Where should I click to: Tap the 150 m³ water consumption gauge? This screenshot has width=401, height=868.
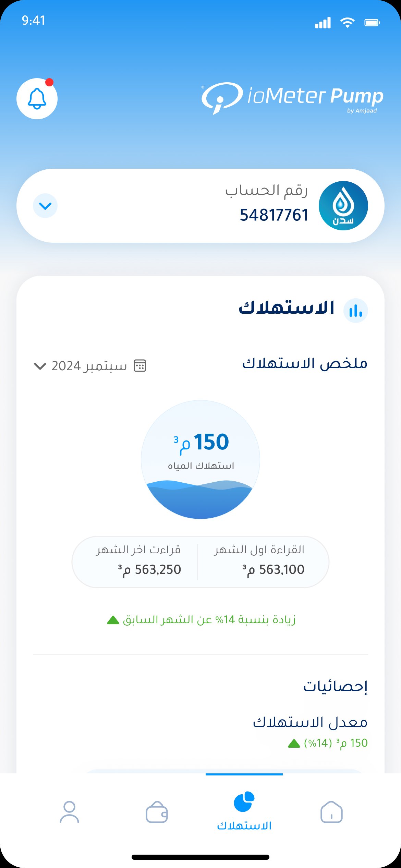pos(200,459)
